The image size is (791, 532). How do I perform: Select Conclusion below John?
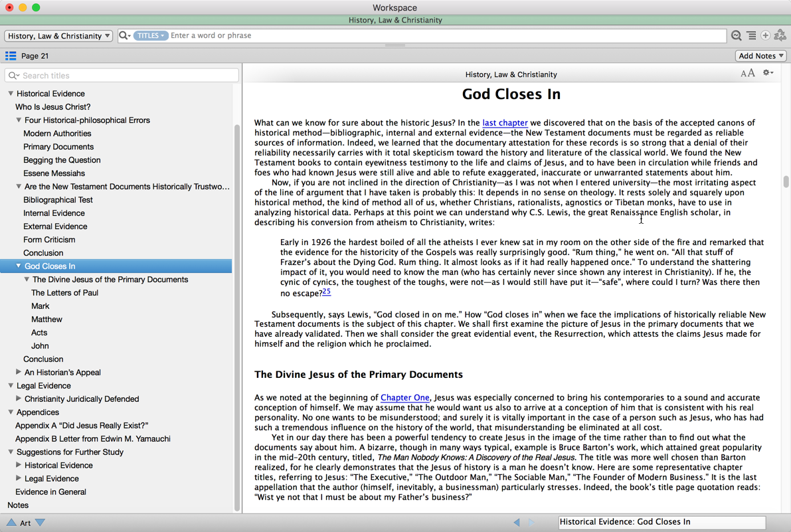(x=43, y=359)
